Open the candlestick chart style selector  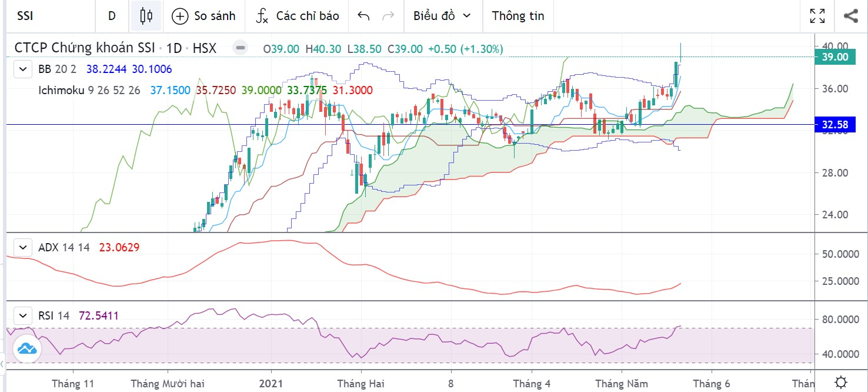click(x=146, y=16)
